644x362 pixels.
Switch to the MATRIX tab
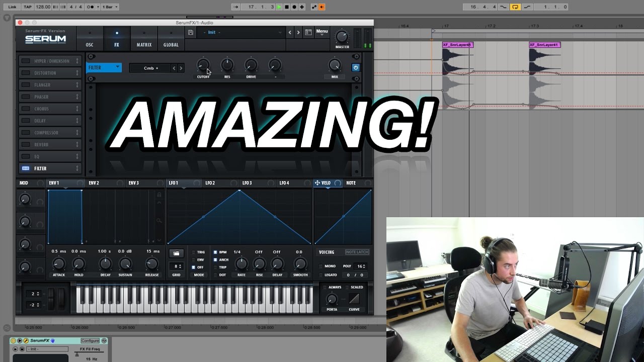(x=144, y=39)
